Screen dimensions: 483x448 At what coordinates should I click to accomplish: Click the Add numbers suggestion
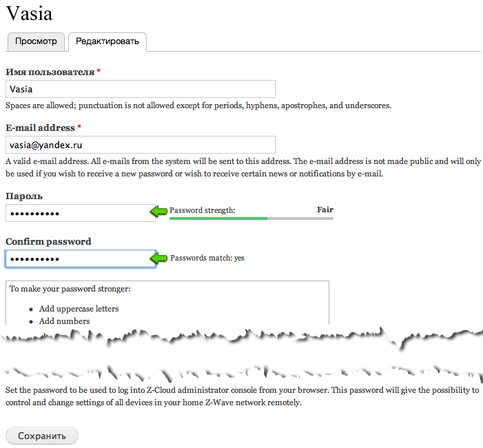coord(64,321)
